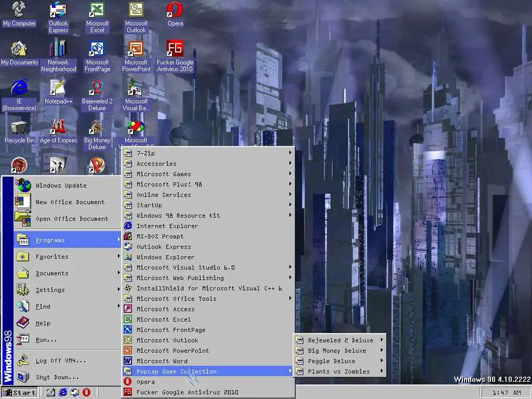Click the Start button
Screen dimensions: 532x399
(20, 393)
